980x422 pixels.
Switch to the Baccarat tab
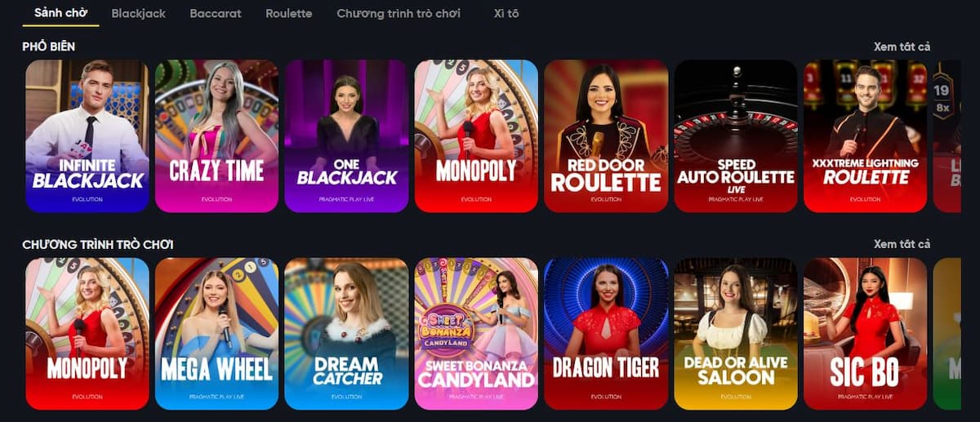pyautogui.click(x=216, y=14)
